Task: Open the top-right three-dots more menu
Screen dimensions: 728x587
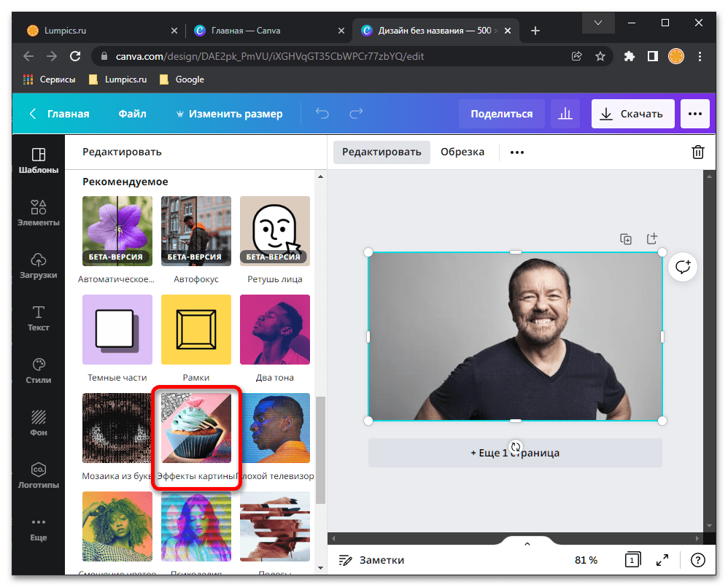Action: coord(694,114)
